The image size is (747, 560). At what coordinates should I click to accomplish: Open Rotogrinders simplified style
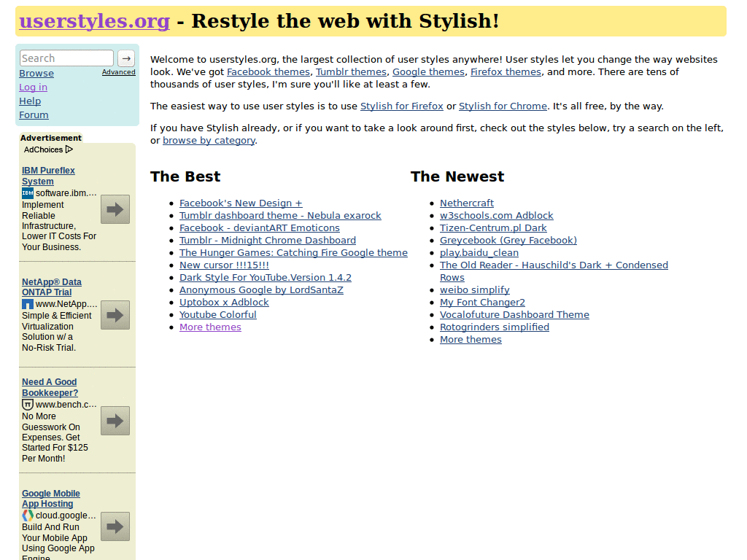point(495,327)
